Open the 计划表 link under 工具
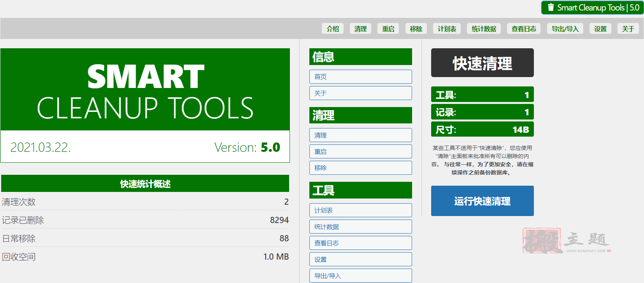The width and height of the screenshot is (644, 283). click(361, 210)
